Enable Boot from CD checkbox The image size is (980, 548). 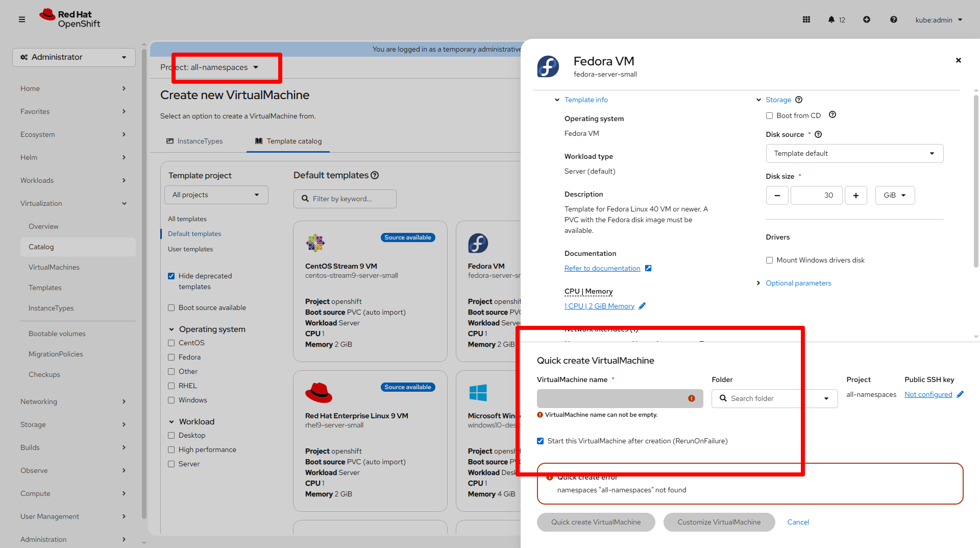(x=769, y=115)
